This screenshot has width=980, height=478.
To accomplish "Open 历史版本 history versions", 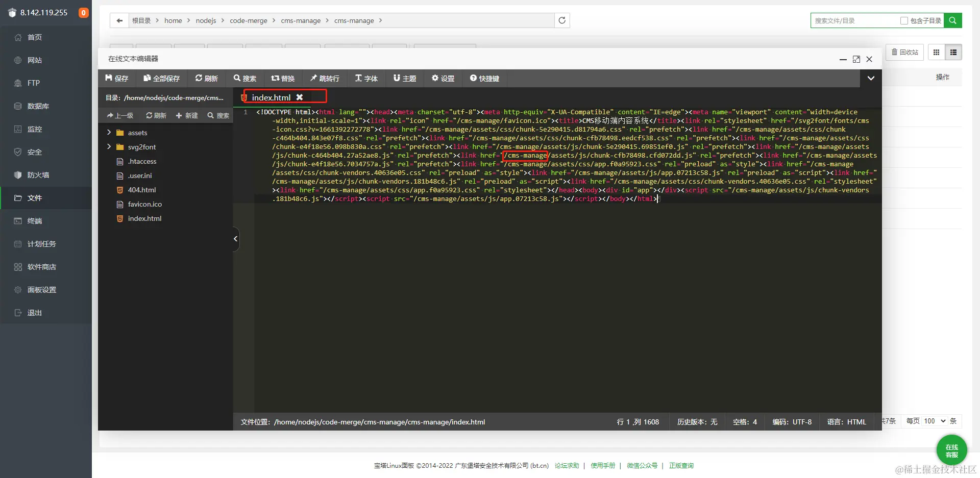I will pyautogui.click(x=697, y=422).
